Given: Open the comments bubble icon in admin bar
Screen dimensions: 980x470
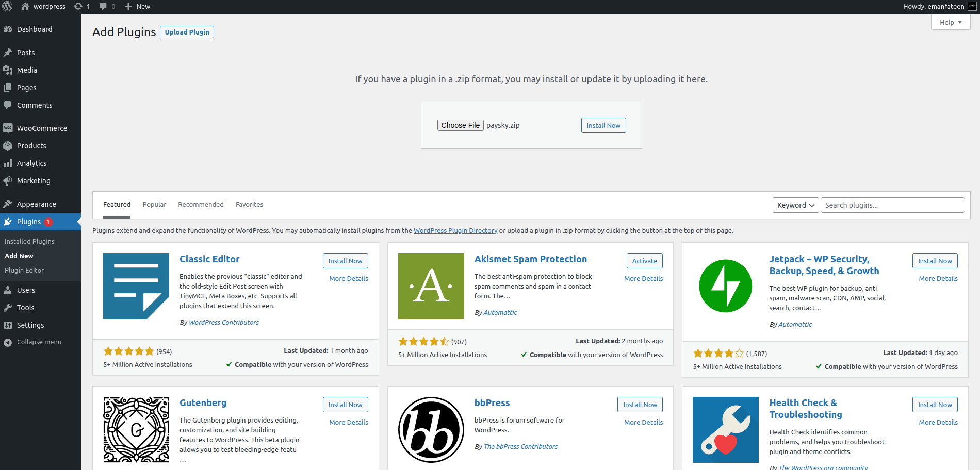Looking at the screenshot, I should point(103,6).
